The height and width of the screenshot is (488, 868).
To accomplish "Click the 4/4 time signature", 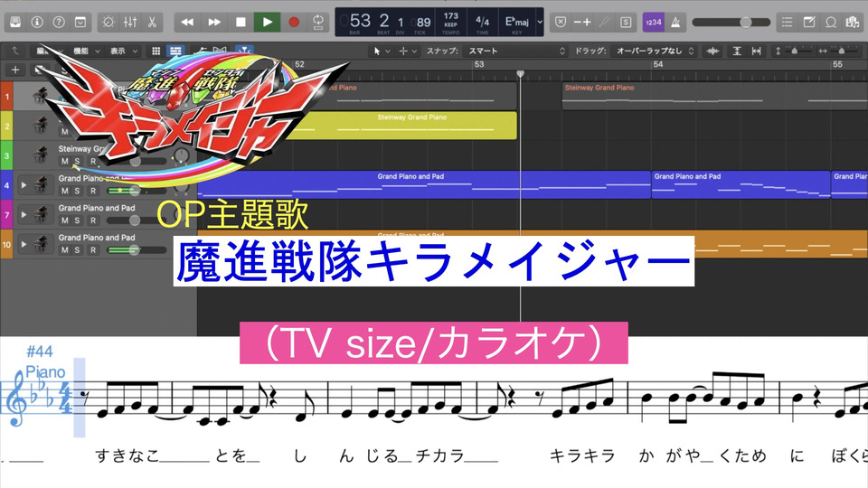I will [x=483, y=21].
